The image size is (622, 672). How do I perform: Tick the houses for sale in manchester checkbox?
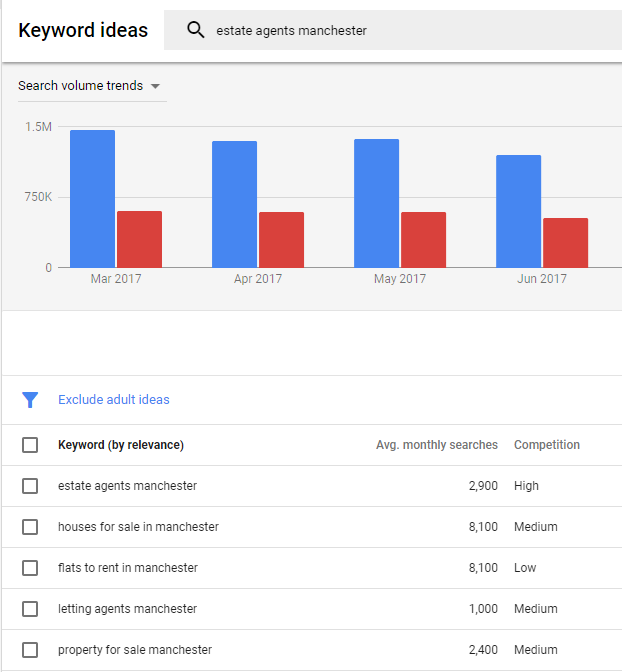click(30, 527)
